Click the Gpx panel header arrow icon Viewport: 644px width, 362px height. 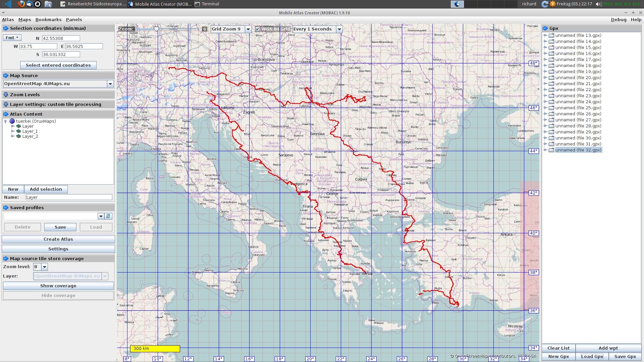point(545,28)
